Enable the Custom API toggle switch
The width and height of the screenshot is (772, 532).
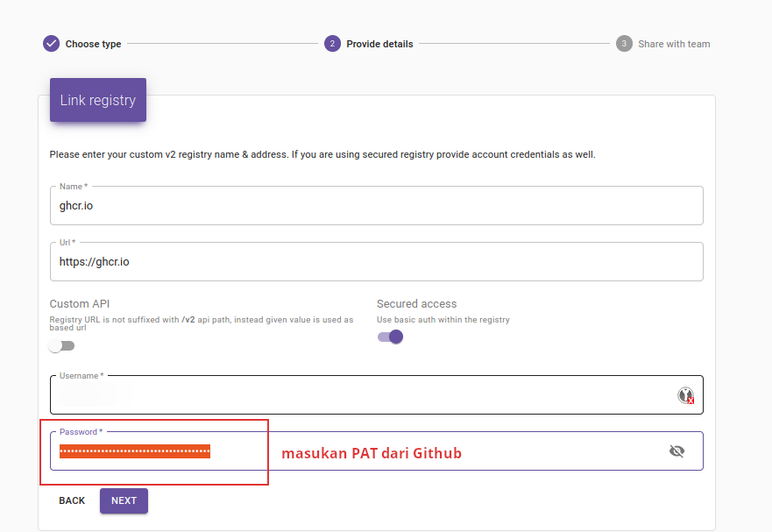tap(61, 345)
